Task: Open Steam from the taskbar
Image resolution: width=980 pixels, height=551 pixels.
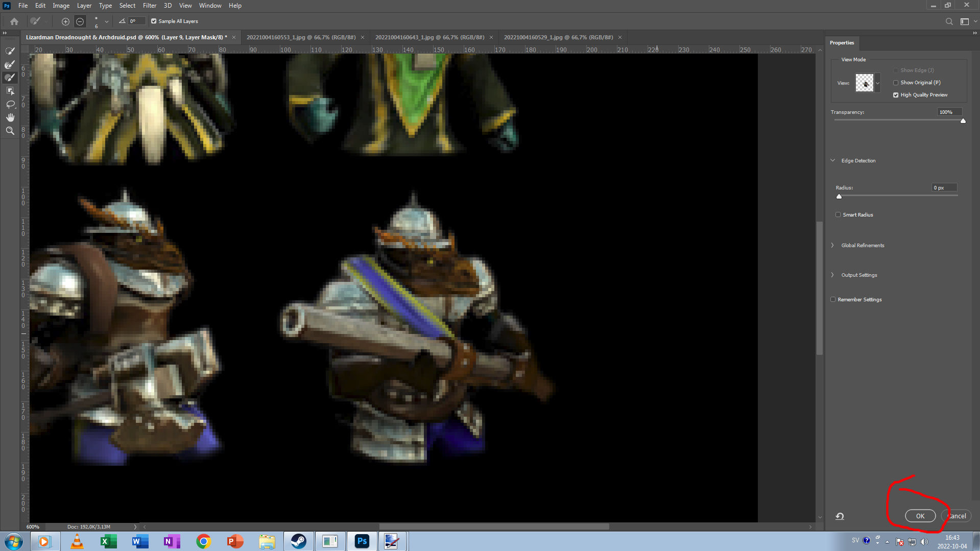Action: 298,541
